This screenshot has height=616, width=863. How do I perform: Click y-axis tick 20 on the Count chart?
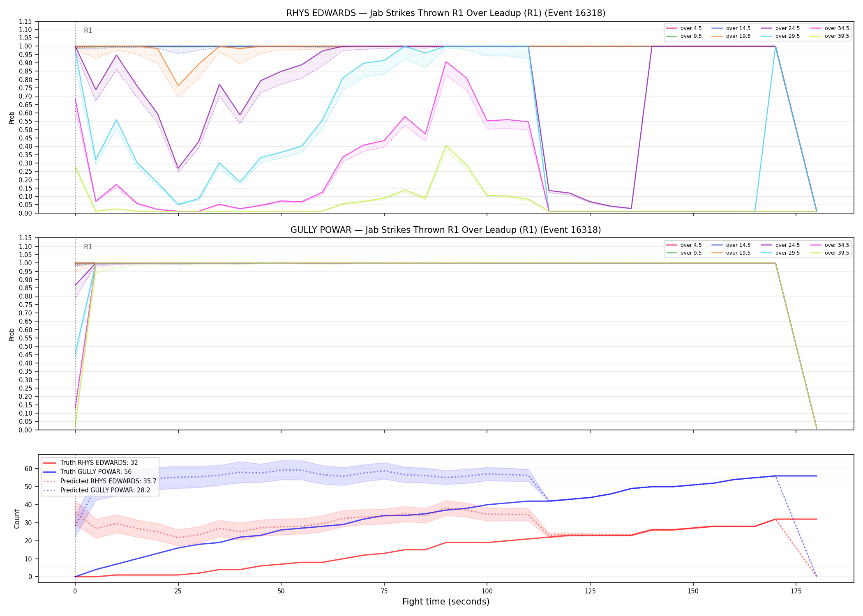(28, 541)
